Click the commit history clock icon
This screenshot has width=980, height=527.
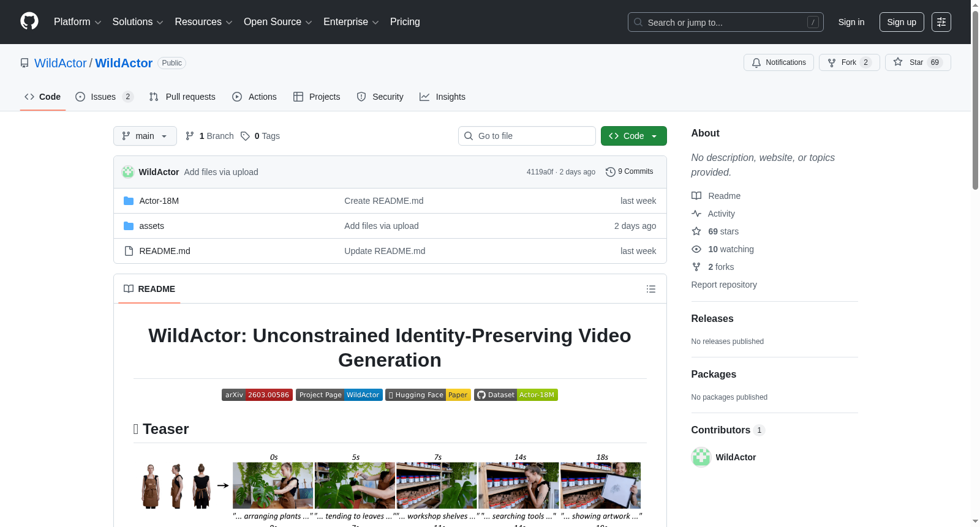(610, 172)
